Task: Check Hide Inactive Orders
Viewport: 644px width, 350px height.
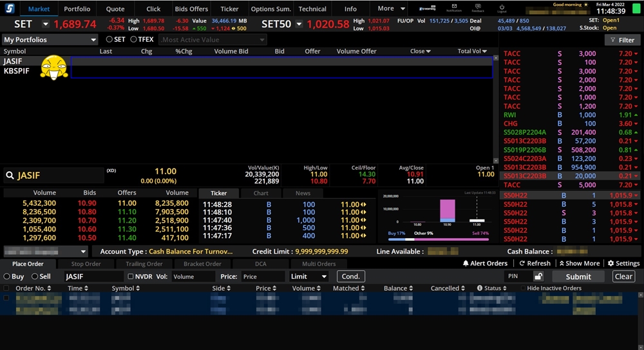Action: [523, 288]
